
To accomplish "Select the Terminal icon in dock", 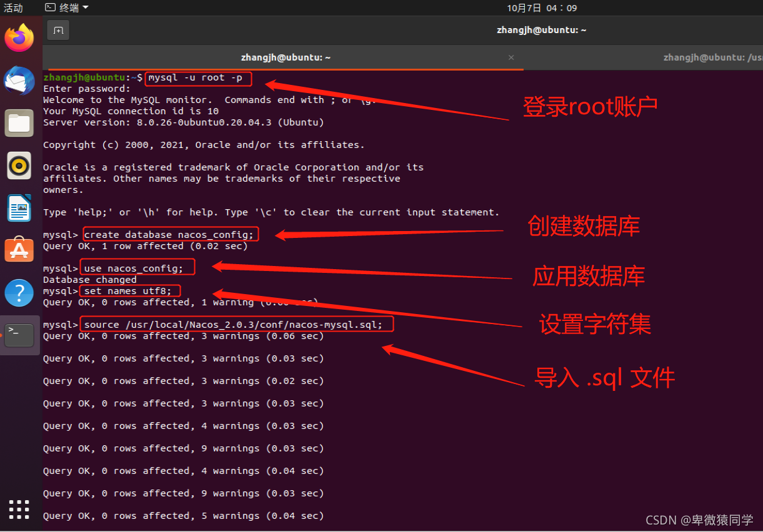I will pyautogui.click(x=19, y=335).
